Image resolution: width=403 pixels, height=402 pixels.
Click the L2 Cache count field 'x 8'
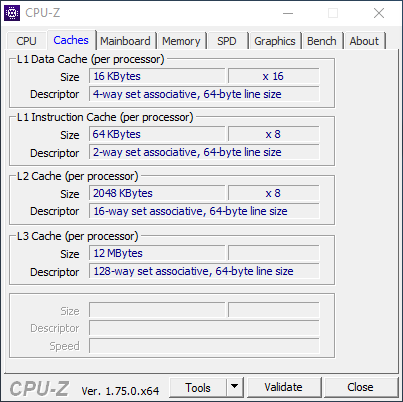point(273,193)
